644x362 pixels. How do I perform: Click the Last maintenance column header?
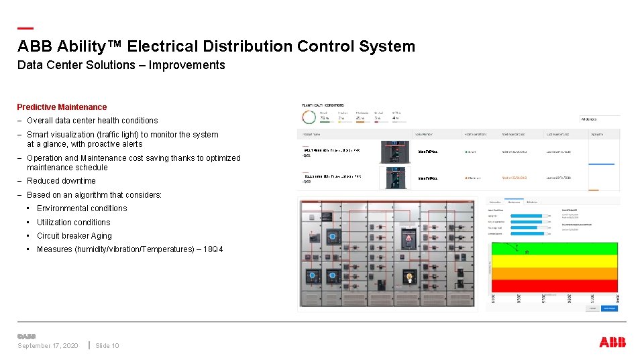coord(557,134)
